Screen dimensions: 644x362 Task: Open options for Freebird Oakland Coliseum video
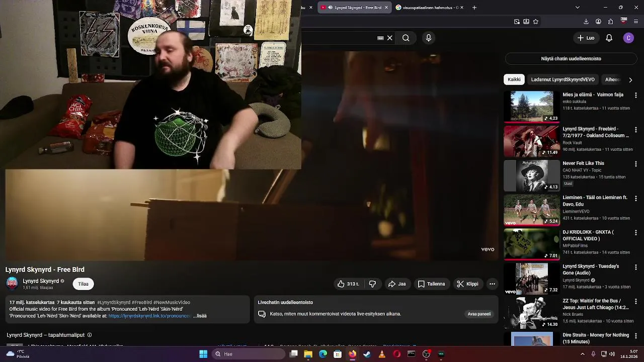coord(636,129)
